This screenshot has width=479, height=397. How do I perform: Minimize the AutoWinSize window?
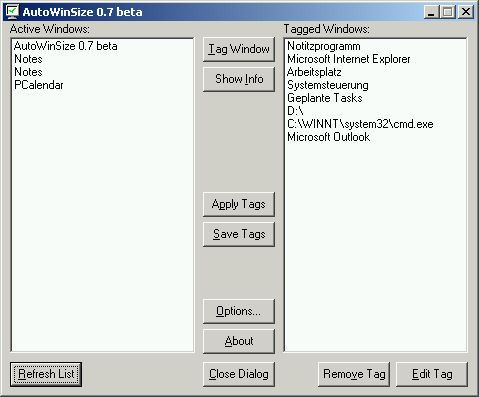point(431,12)
